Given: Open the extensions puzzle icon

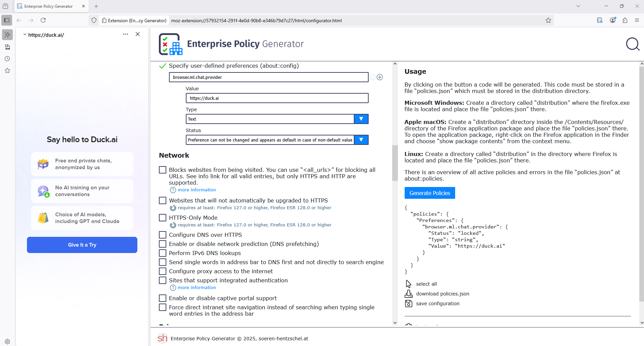Looking at the screenshot, I should pyautogui.click(x=625, y=20).
